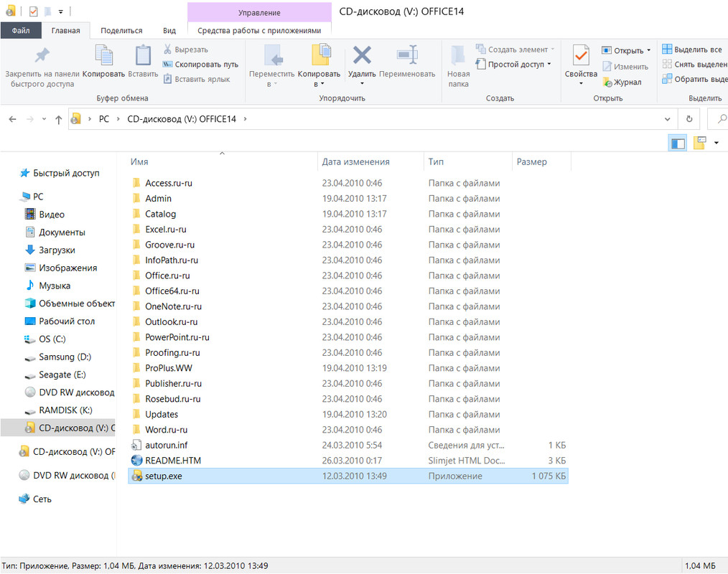Expand the Properties (Свойства) dropdown arrow
This screenshot has height=574, width=728.
click(x=581, y=83)
